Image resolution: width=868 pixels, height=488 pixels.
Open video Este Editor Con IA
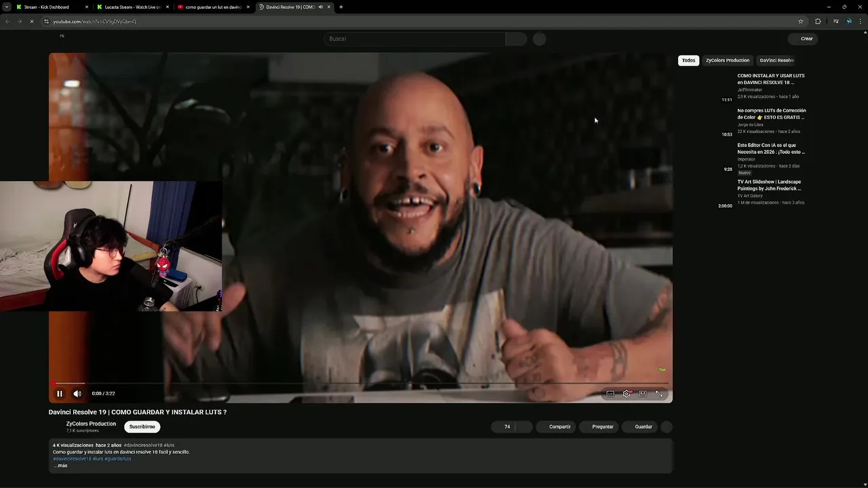(771, 148)
